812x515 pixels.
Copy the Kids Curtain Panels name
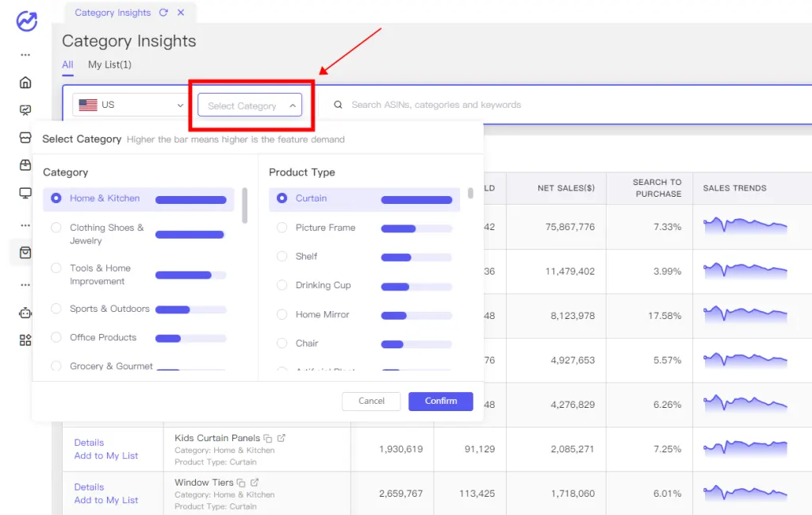(x=268, y=438)
